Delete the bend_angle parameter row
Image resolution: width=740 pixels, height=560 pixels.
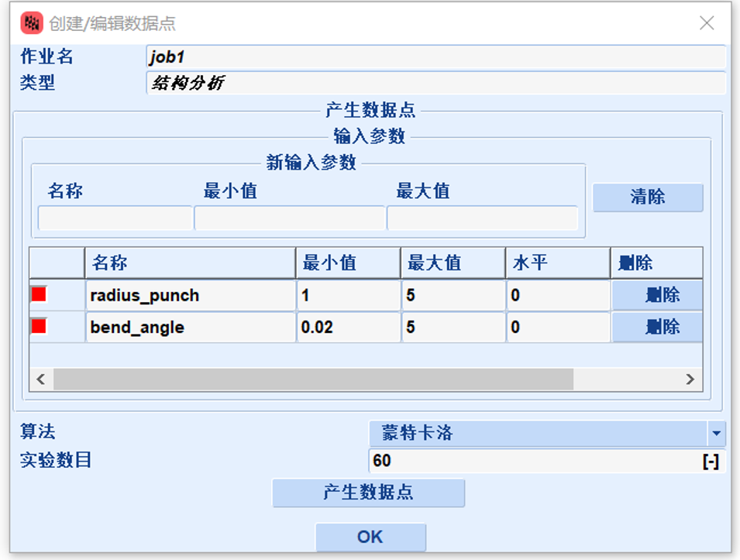click(x=657, y=327)
